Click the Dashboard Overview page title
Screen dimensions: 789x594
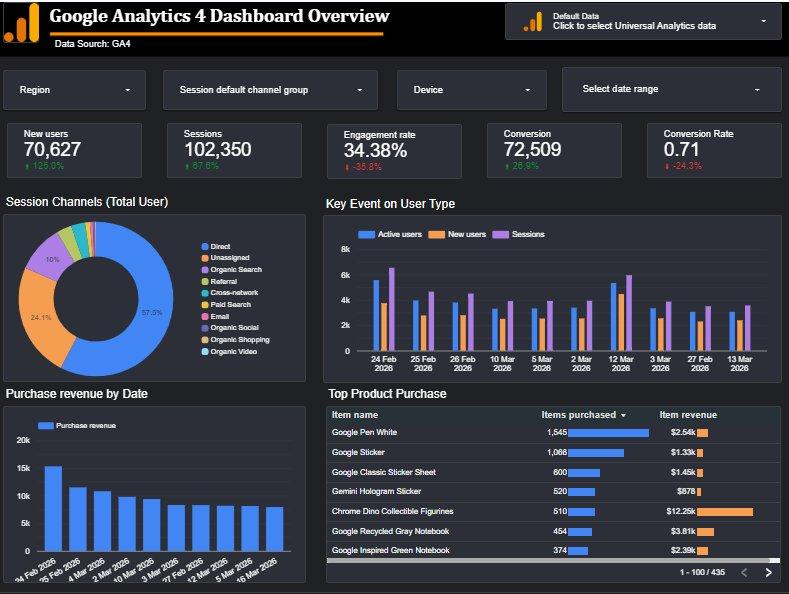(x=219, y=16)
